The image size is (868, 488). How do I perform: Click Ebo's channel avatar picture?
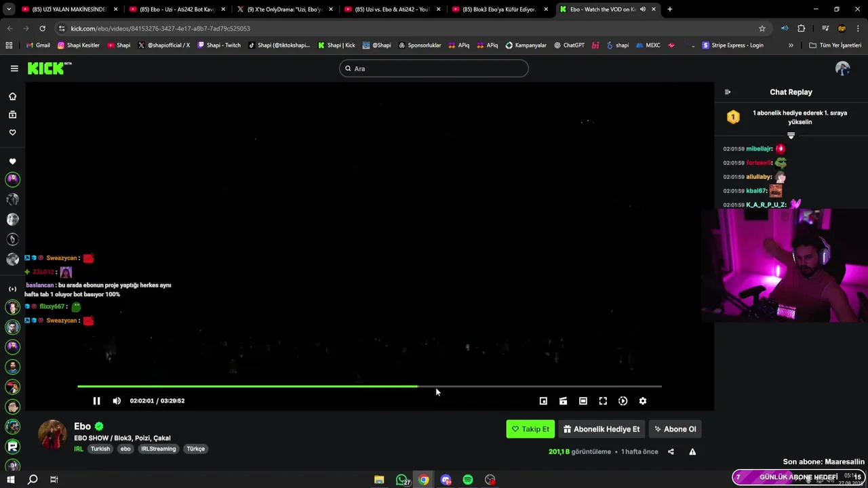(x=52, y=434)
